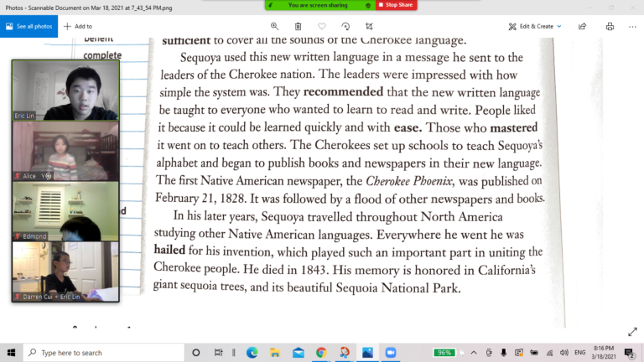The image size is (644, 362).
Task: Rotate the photo with the rotate icon
Action: tap(345, 26)
